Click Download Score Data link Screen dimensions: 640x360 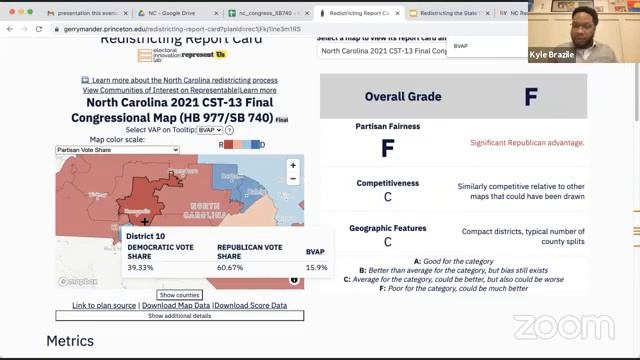tap(251, 305)
